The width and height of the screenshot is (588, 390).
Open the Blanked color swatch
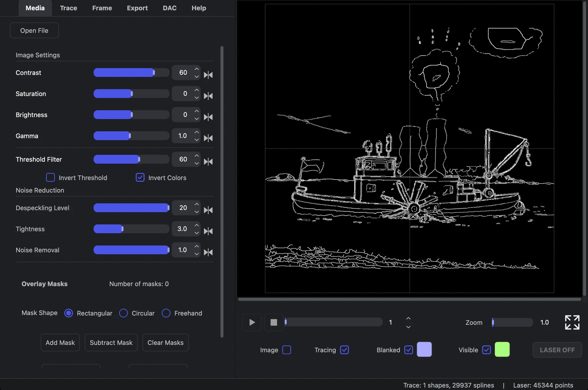(424, 349)
